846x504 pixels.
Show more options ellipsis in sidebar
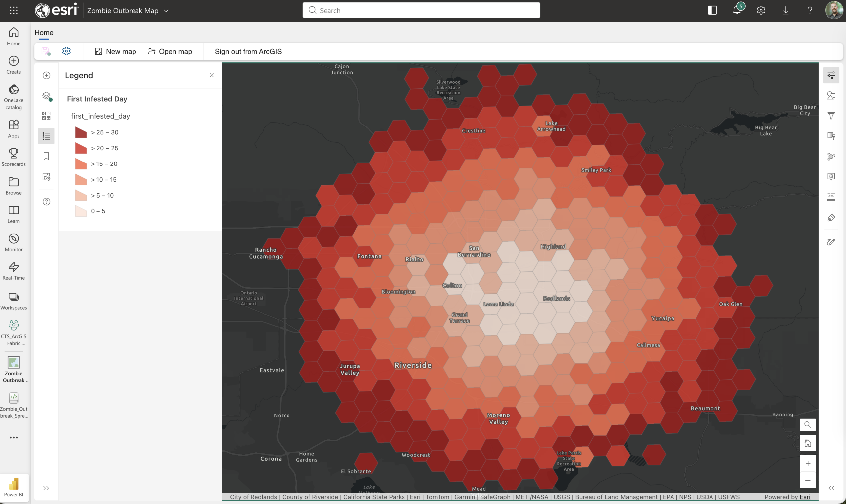coord(14,437)
